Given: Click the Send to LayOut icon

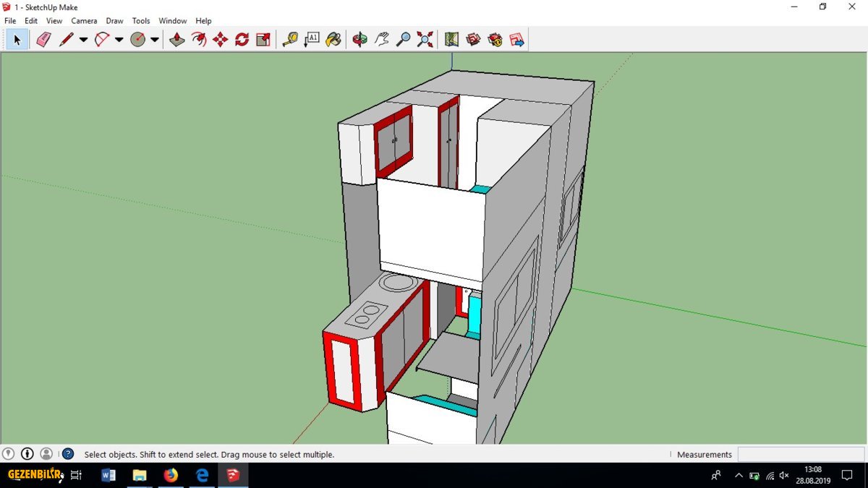Looking at the screenshot, I should 517,40.
